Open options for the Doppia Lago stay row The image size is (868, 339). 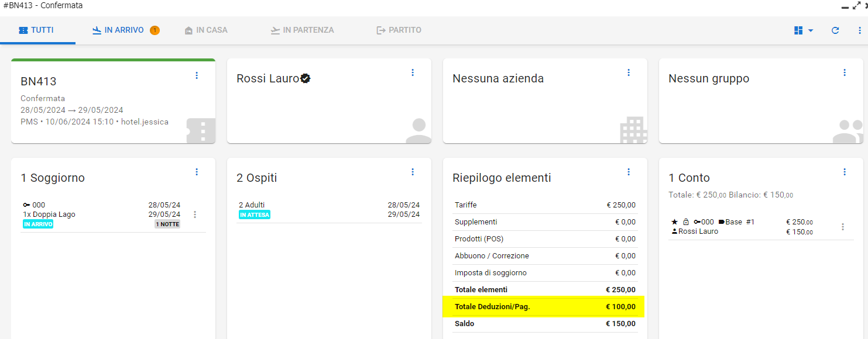(195, 215)
